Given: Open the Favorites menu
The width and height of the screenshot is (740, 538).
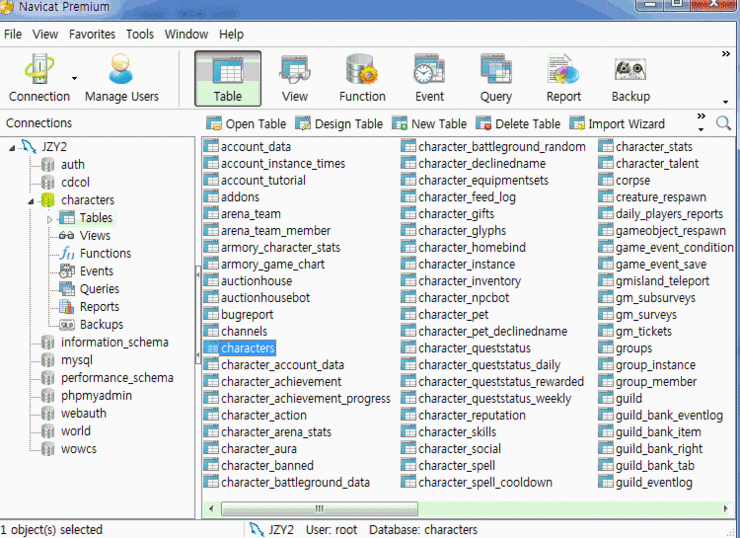Looking at the screenshot, I should point(92,34).
